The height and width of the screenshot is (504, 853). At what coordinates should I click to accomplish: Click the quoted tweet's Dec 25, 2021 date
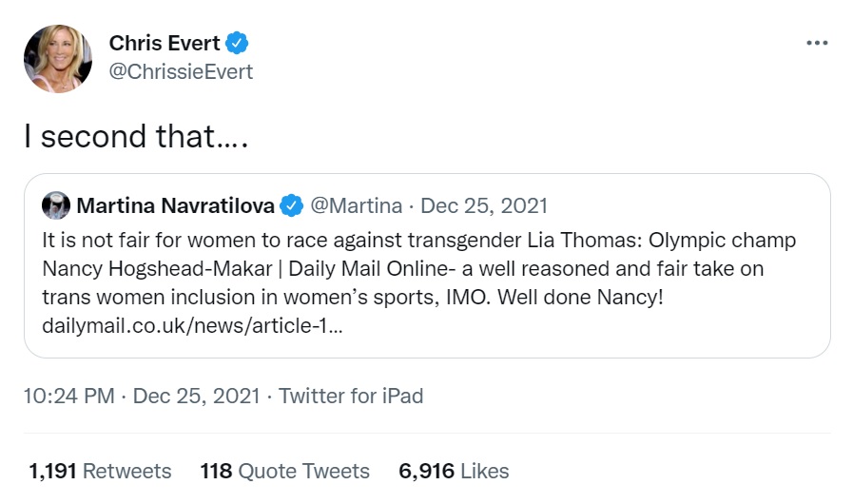click(x=484, y=205)
